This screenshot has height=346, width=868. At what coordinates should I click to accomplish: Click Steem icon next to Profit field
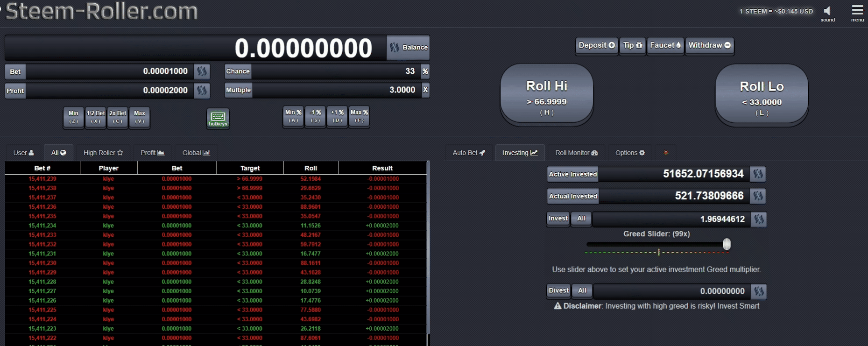pyautogui.click(x=202, y=91)
